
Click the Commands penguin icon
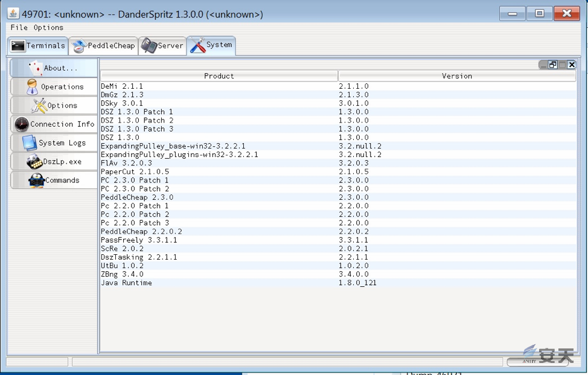point(37,181)
